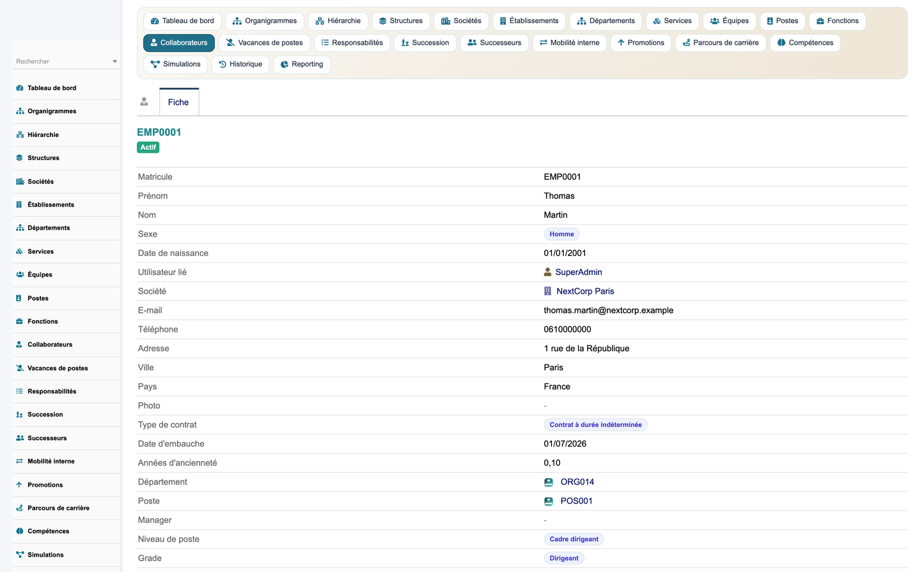Click the Succession icon in sidebar
This screenshot has height=572, width=924.
tap(20, 415)
